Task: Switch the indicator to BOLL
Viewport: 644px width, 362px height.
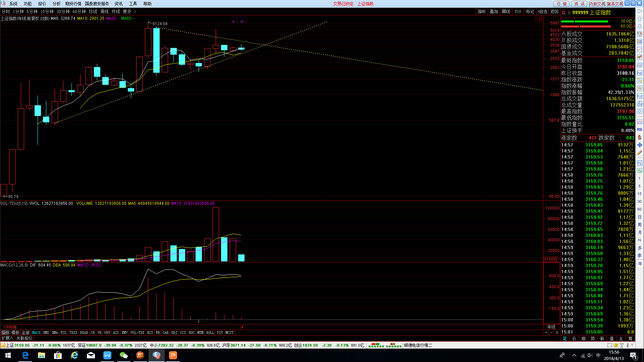Action: point(210,333)
